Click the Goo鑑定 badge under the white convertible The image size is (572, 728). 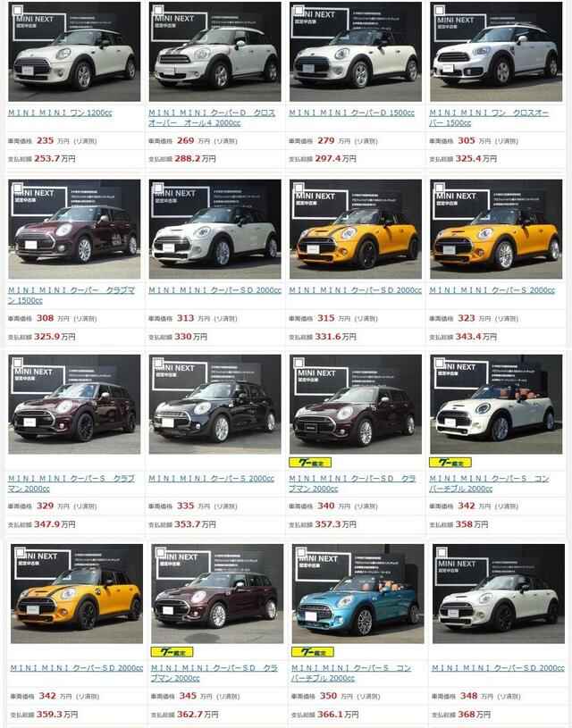450,463
